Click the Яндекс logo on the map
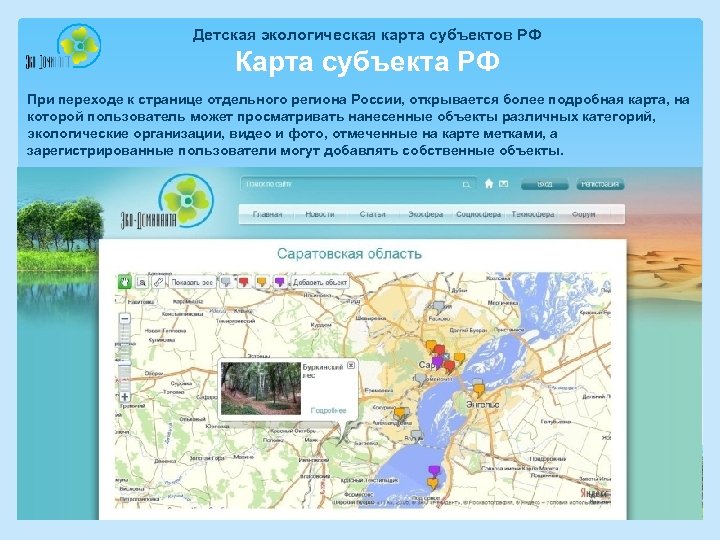The width and height of the screenshot is (720, 540). click(x=594, y=494)
